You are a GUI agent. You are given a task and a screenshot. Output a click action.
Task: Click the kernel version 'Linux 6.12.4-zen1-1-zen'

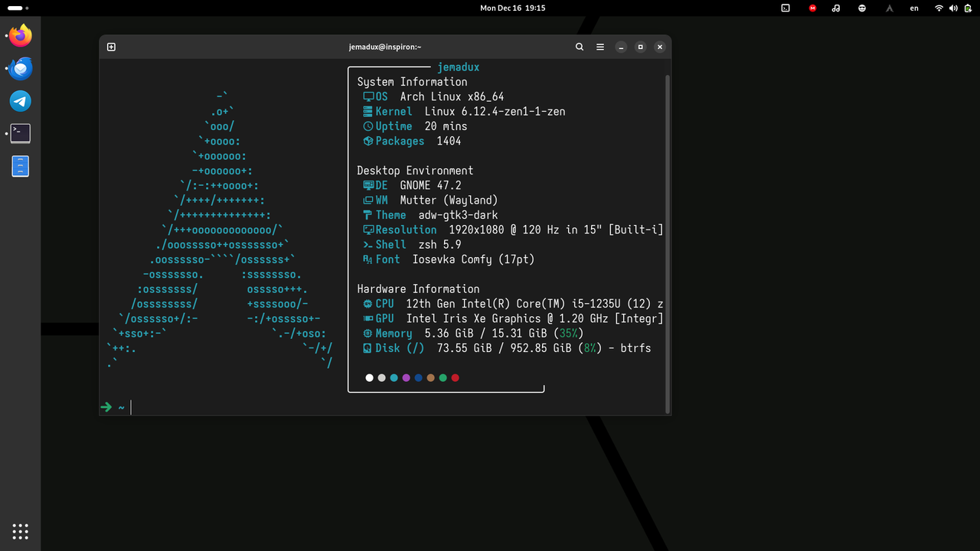pyautogui.click(x=495, y=112)
